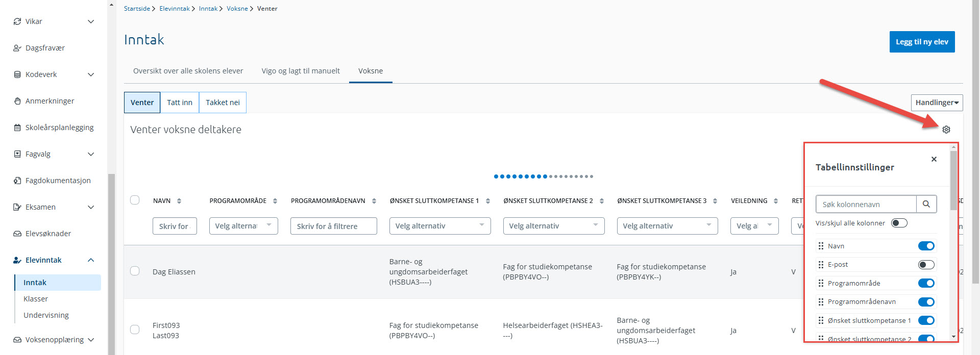Click the Fagdokumentasjon sidebar icon
This screenshot has height=355, width=980.
pos(17,181)
